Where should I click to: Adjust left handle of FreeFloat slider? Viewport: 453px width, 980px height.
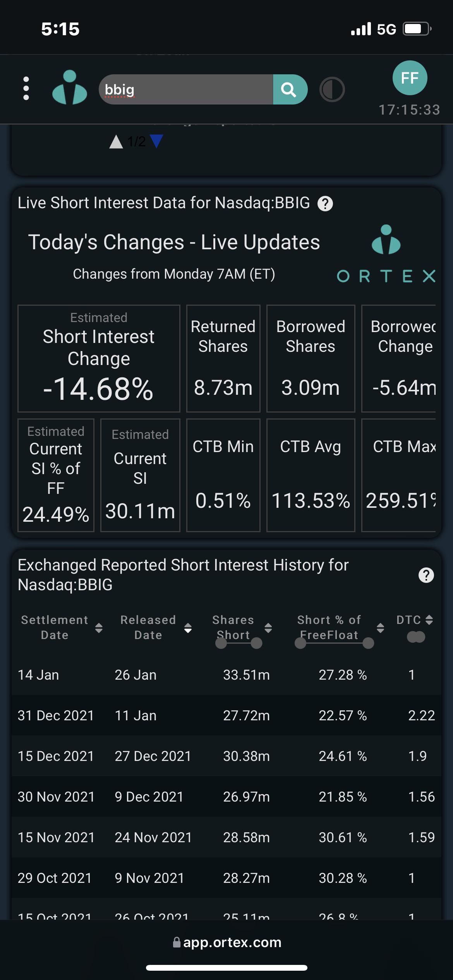coord(300,643)
